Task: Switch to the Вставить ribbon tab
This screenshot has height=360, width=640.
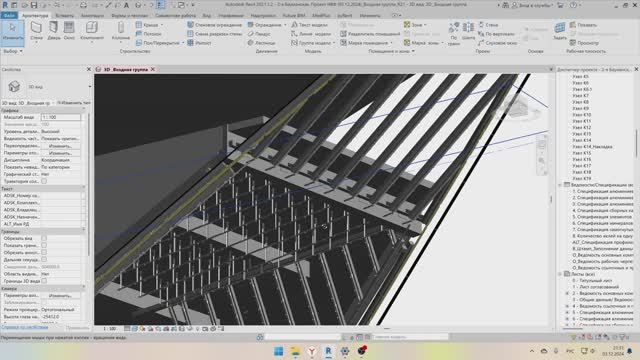Action: [64, 16]
